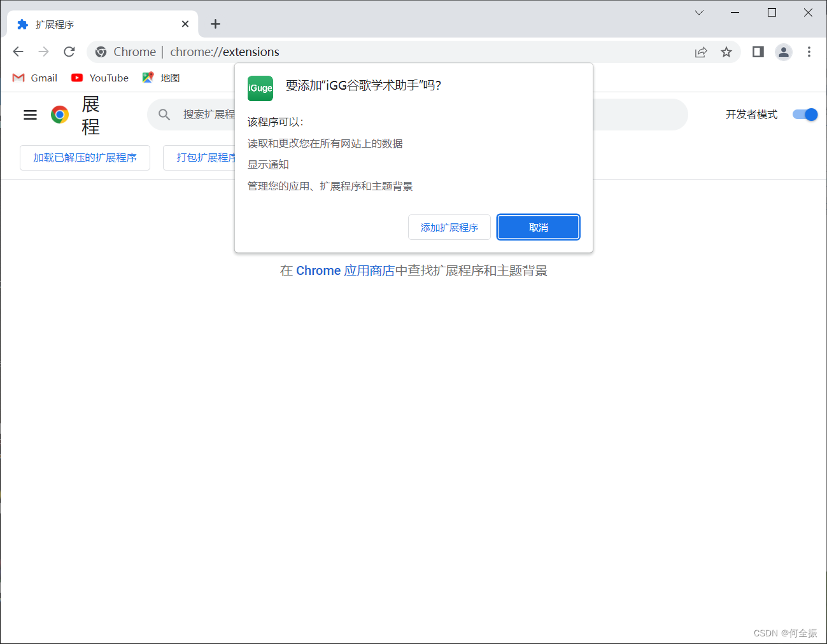827x644 pixels.
Task: Maximize the browser window
Action: click(772, 13)
